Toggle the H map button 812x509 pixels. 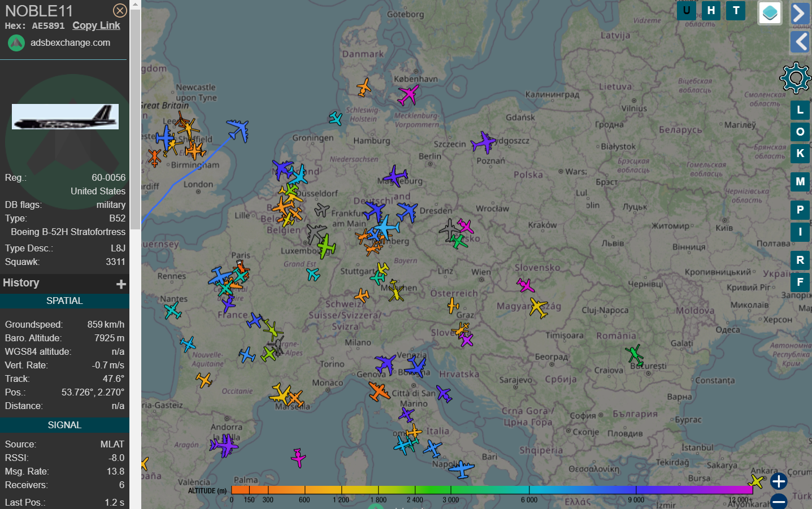point(711,10)
